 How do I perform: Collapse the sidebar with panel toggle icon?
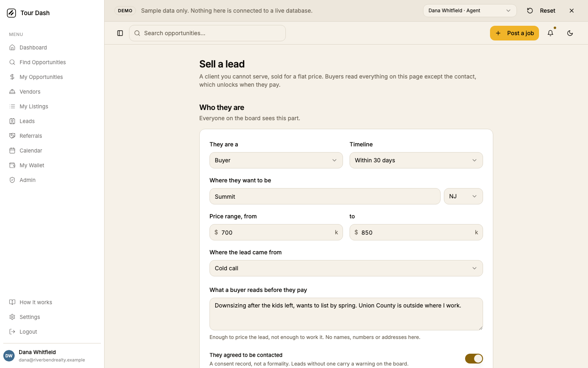click(x=120, y=33)
